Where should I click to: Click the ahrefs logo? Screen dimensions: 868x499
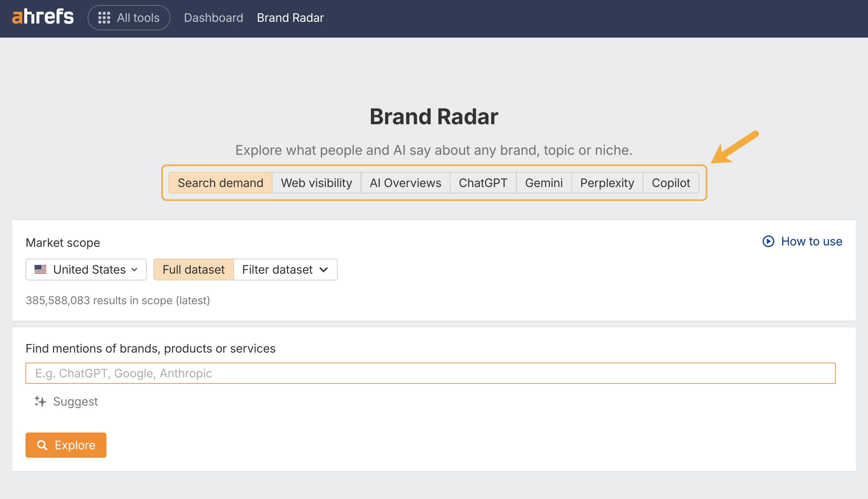[43, 17]
